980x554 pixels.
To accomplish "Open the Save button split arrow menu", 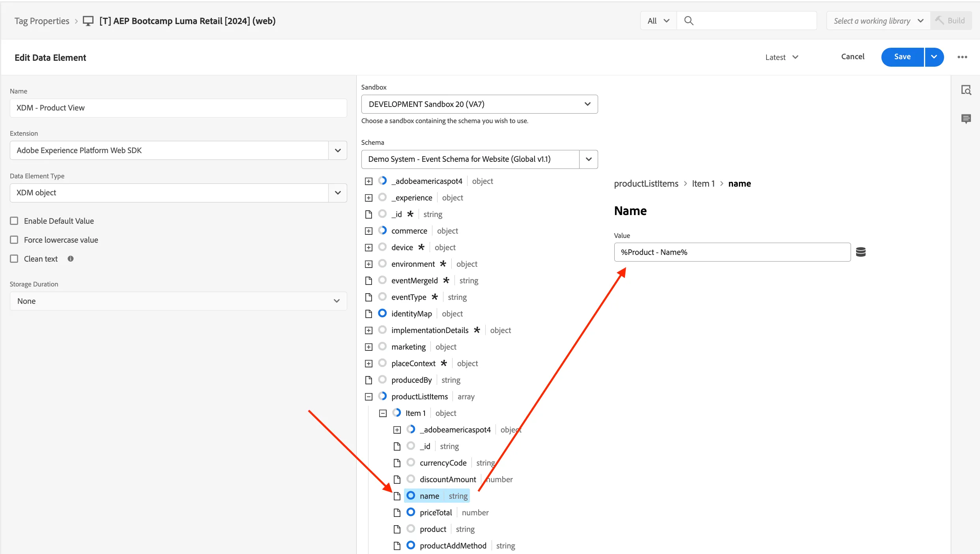I will (x=934, y=57).
